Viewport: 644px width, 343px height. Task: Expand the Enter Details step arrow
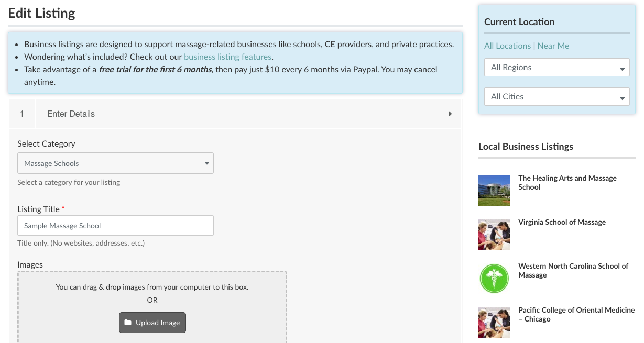point(450,114)
